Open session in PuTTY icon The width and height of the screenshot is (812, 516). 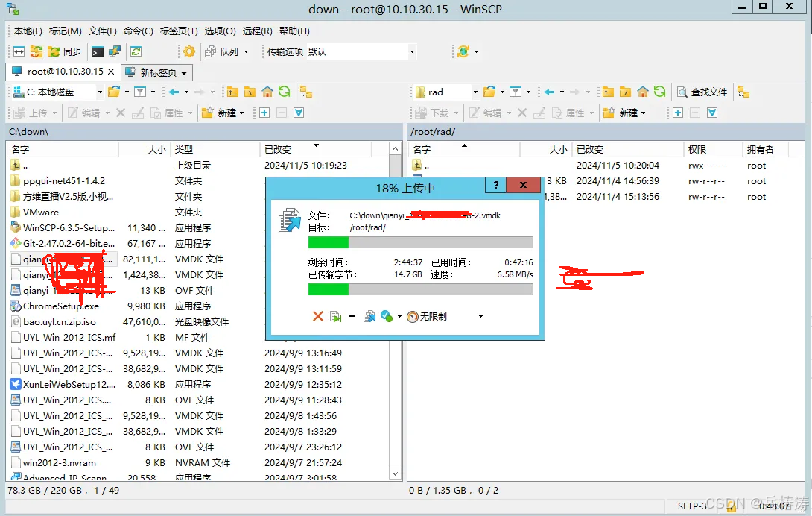coord(115,51)
